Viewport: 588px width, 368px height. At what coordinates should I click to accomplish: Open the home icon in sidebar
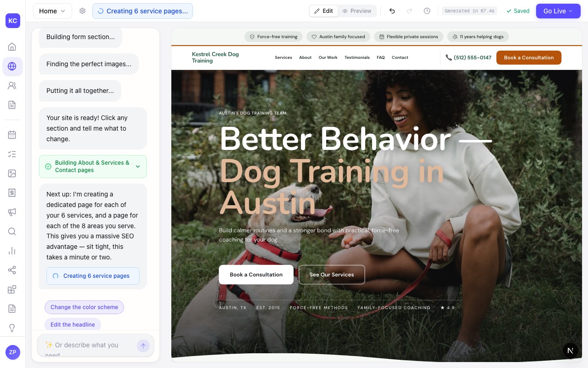click(12, 46)
